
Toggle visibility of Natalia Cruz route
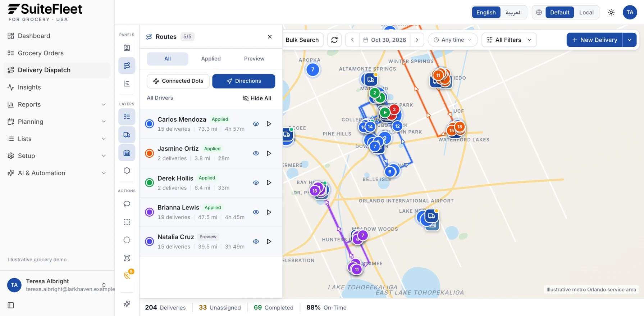[x=256, y=241]
